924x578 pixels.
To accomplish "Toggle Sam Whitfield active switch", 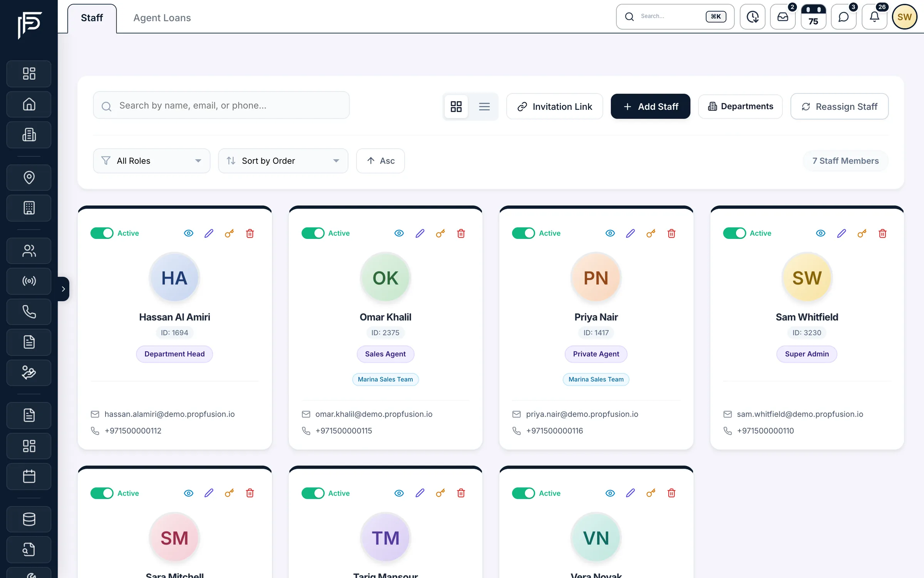I will click(x=735, y=233).
